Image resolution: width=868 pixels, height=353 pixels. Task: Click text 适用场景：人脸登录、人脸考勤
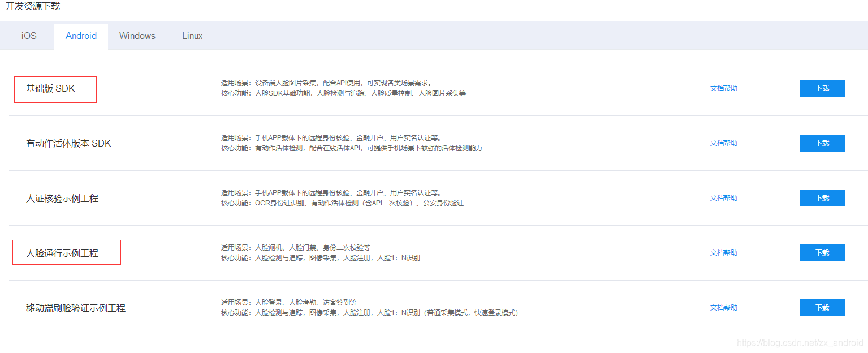[289, 302]
